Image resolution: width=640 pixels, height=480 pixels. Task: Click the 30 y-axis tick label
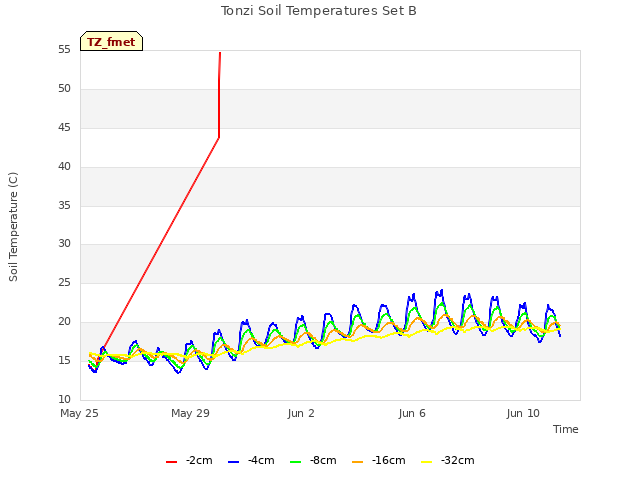[x=64, y=244]
